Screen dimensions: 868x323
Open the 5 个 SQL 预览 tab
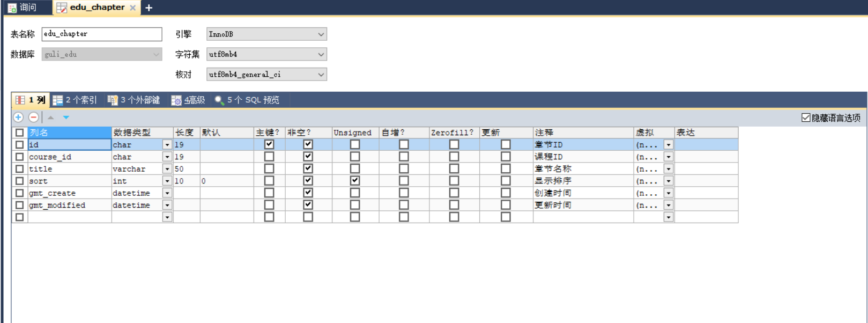coord(247,100)
